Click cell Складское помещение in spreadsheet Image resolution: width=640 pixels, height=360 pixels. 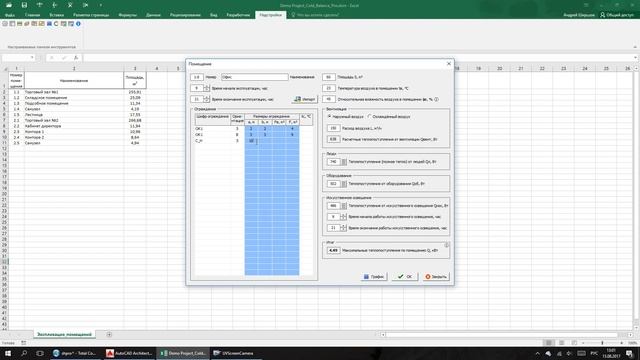pyautogui.click(x=74, y=98)
